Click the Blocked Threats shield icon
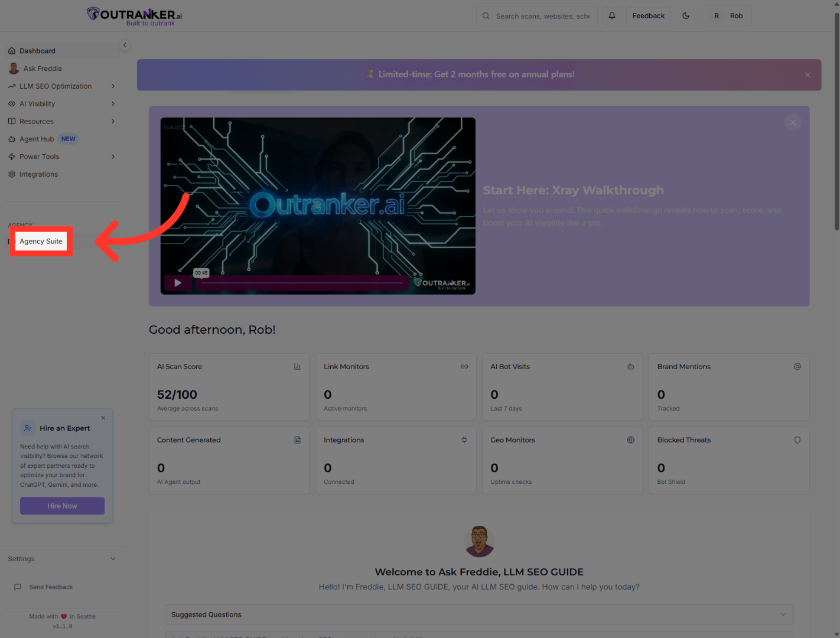This screenshot has height=638, width=840. pyautogui.click(x=797, y=440)
